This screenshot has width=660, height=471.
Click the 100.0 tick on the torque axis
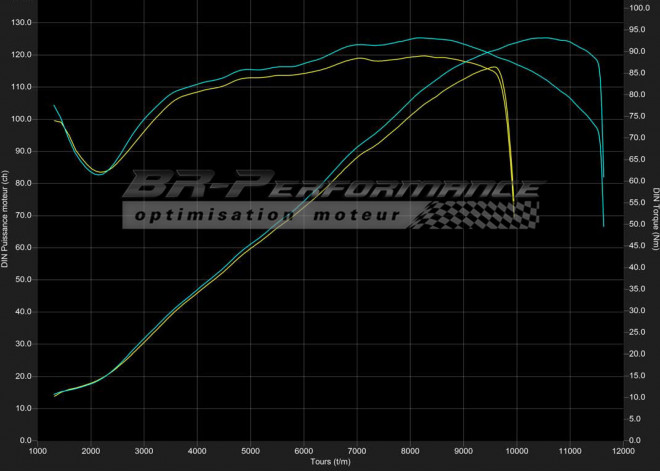(636, 8)
